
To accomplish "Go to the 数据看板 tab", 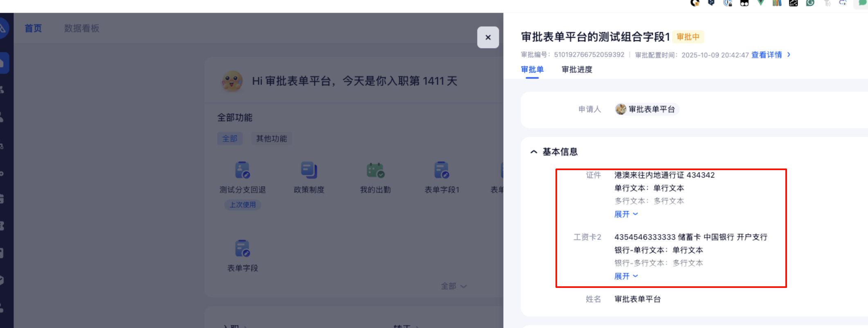I will tap(81, 28).
